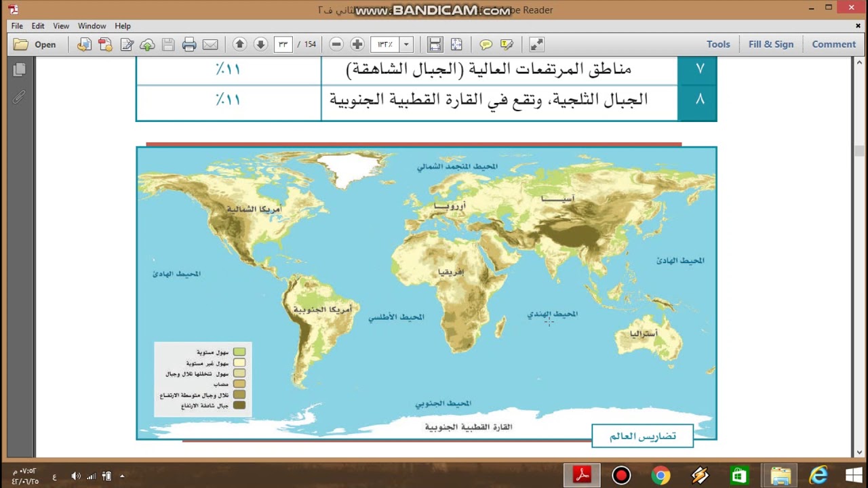Click the page number input field
Viewport: 868px width, 488px height.
pyautogui.click(x=283, y=45)
